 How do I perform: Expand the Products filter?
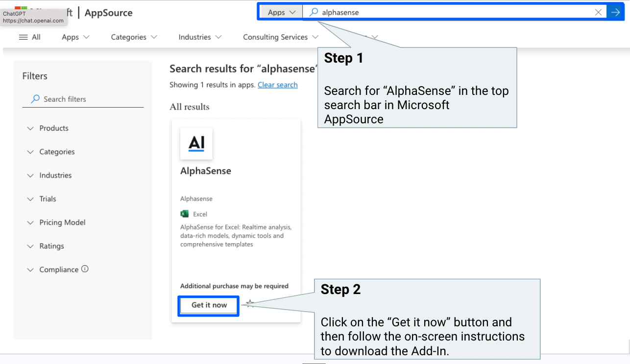(48, 128)
